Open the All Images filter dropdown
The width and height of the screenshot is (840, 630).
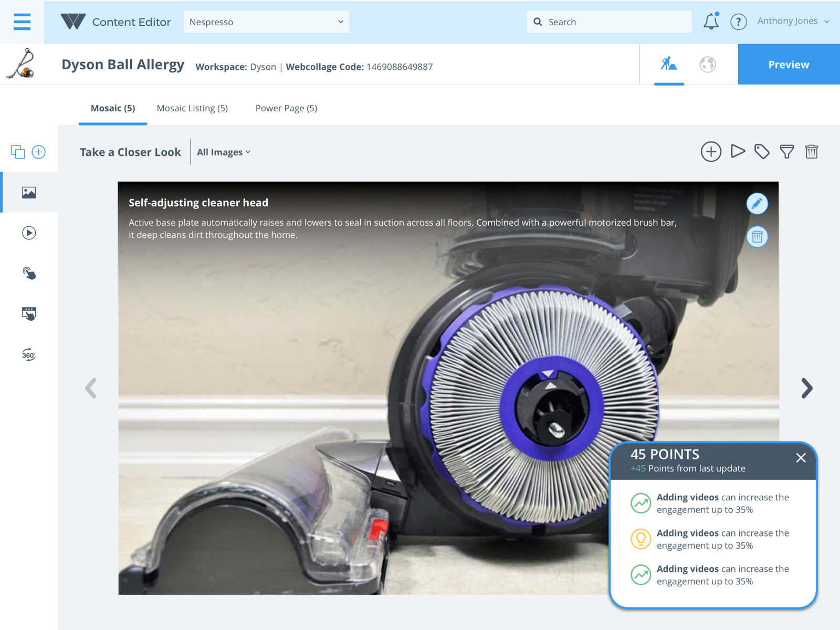tap(224, 152)
